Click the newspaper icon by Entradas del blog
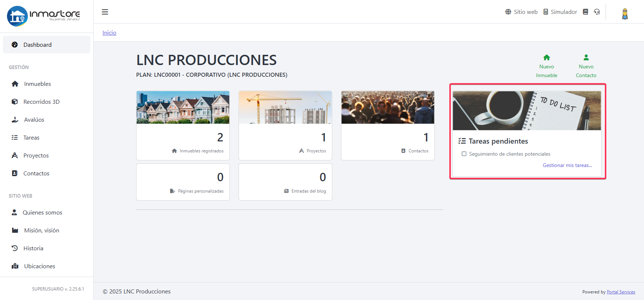Image resolution: width=644 pixels, height=300 pixels. pos(287,191)
